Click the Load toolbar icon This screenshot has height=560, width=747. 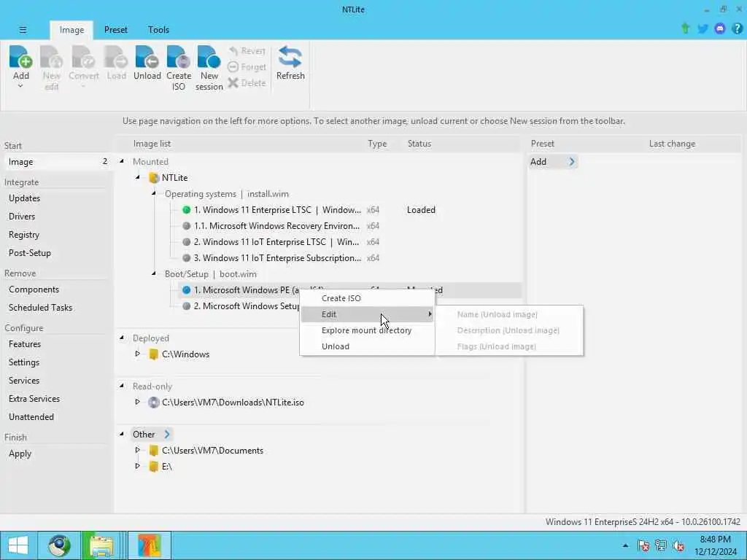116,63
